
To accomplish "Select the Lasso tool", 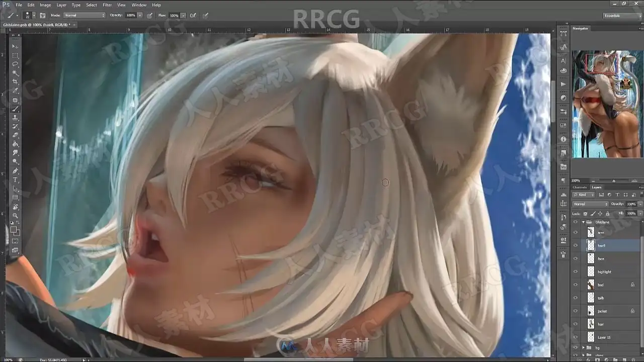I will (15, 64).
